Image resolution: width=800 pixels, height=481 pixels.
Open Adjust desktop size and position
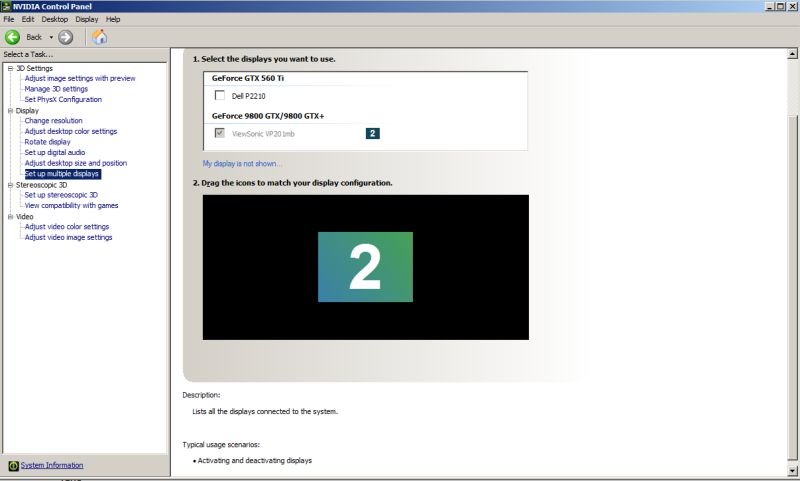(76, 163)
